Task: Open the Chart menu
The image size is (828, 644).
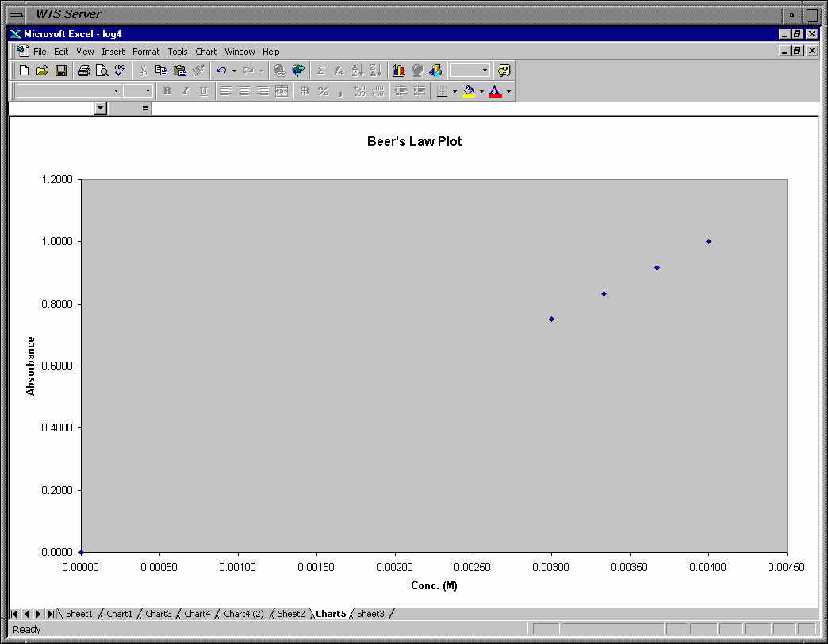Action: [205, 52]
